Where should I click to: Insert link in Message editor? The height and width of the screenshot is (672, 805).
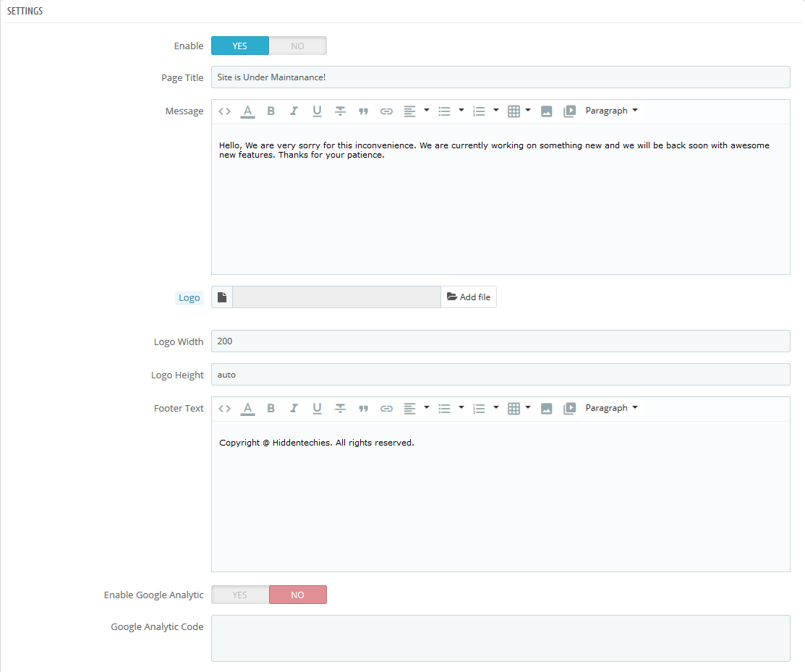(386, 111)
